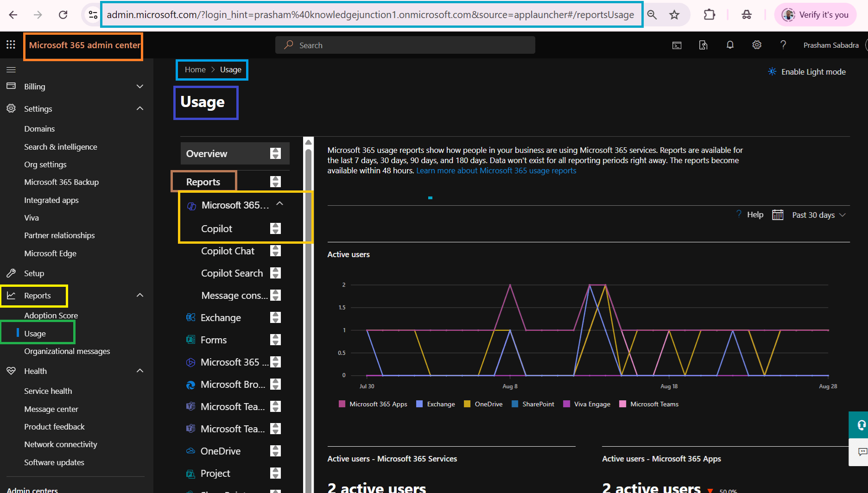
Task: Click the settings gear icon
Action: (756, 44)
